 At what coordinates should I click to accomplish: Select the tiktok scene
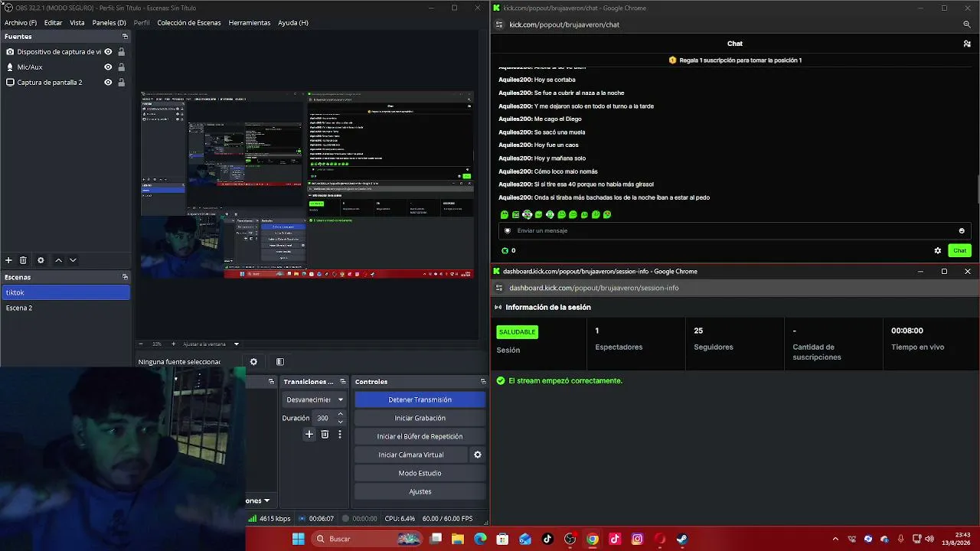pyautogui.click(x=66, y=292)
